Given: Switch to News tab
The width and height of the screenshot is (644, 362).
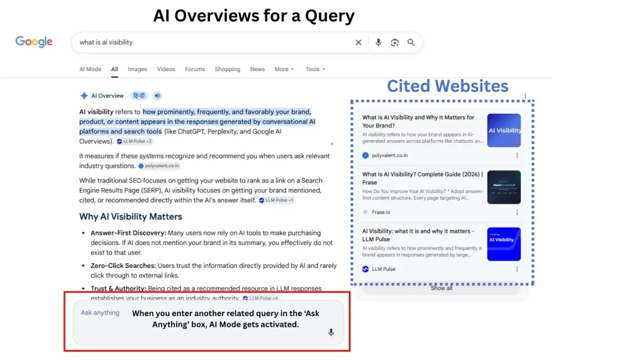Looking at the screenshot, I should [x=257, y=69].
